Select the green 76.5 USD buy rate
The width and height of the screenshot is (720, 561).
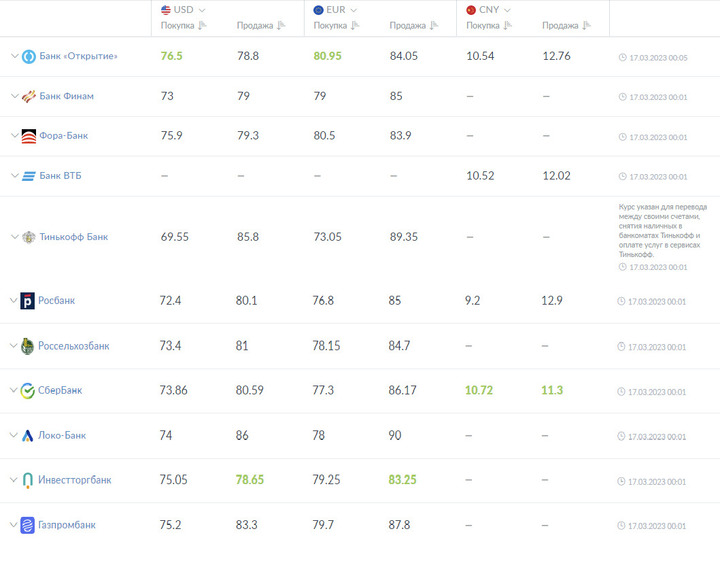[172, 56]
